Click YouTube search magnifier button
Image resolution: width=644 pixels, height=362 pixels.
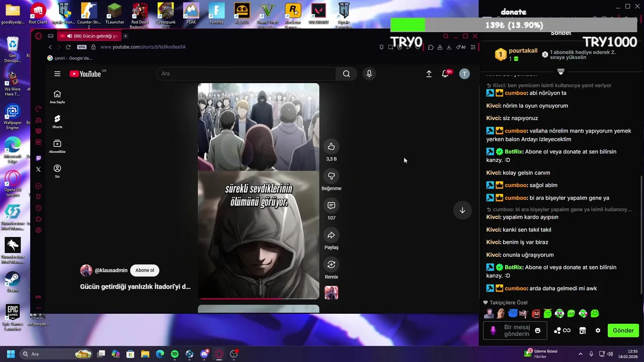tap(346, 74)
